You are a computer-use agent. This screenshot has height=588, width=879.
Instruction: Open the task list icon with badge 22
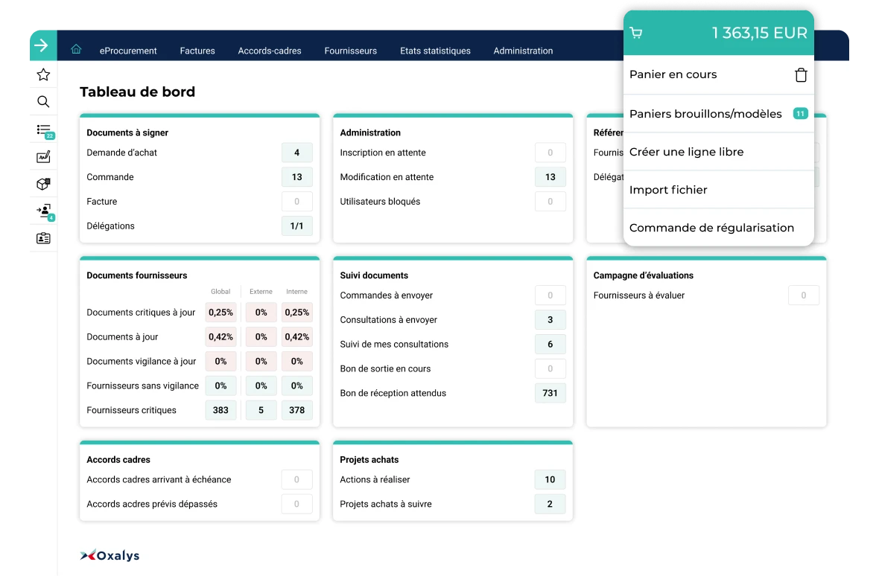pyautogui.click(x=44, y=130)
